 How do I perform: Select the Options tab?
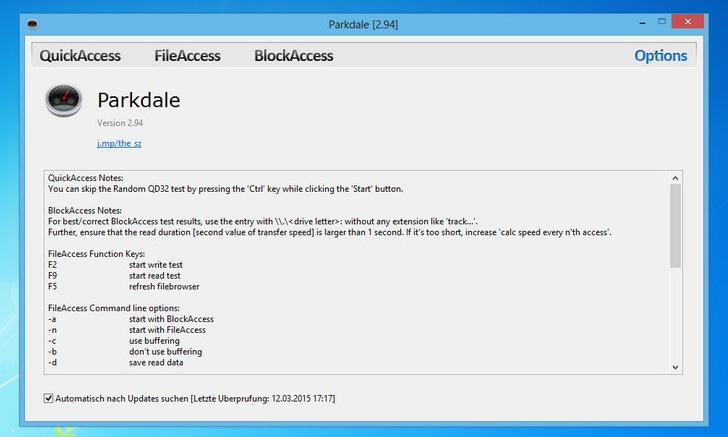660,56
